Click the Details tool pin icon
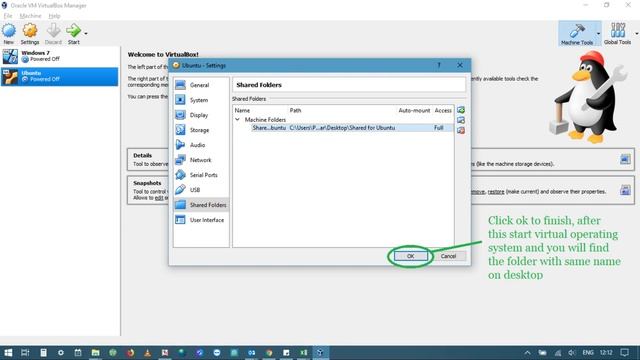640x360 pixels. (625, 159)
